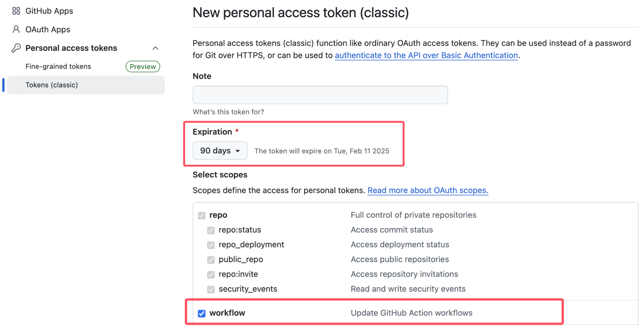Collapse the Personal access tokens section

point(156,48)
